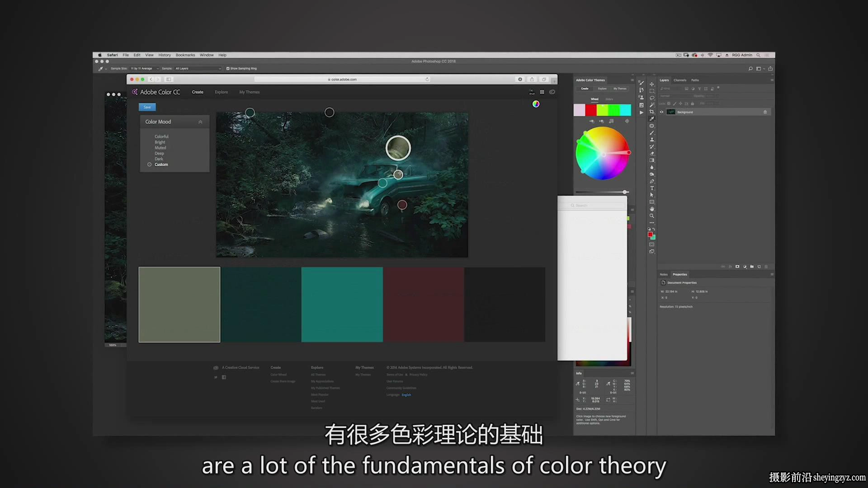Open the workspace switcher dropdown
This screenshot has height=488, width=868.
(760, 69)
